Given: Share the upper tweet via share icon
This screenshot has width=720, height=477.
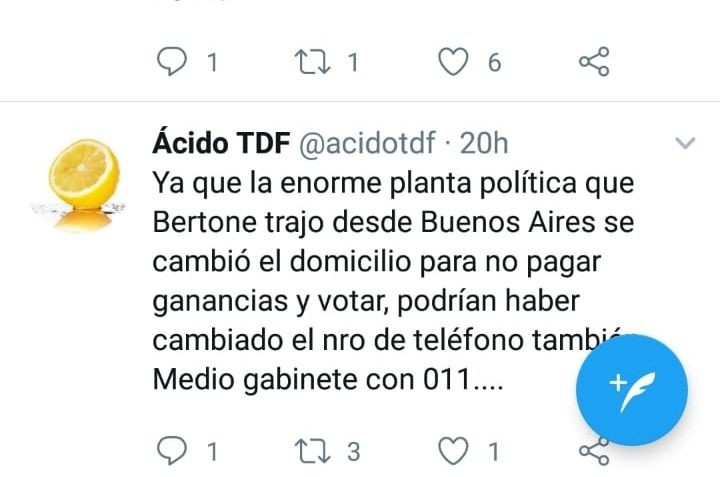Looking at the screenshot, I should [x=594, y=62].
